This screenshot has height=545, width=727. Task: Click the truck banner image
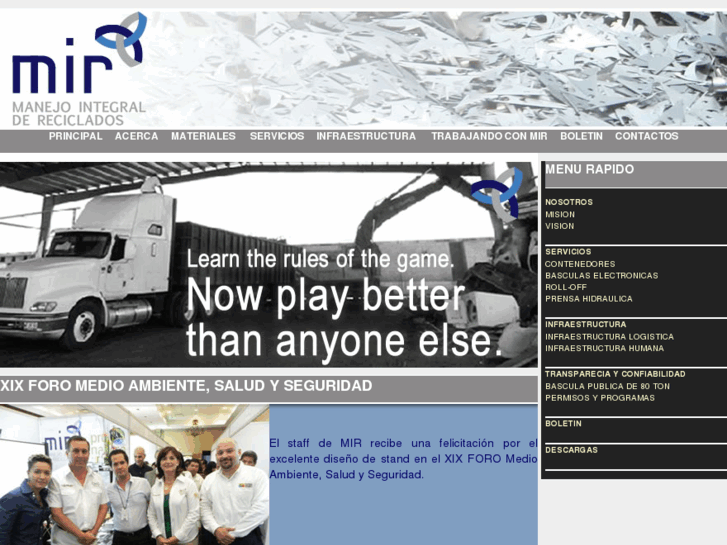click(268, 264)
